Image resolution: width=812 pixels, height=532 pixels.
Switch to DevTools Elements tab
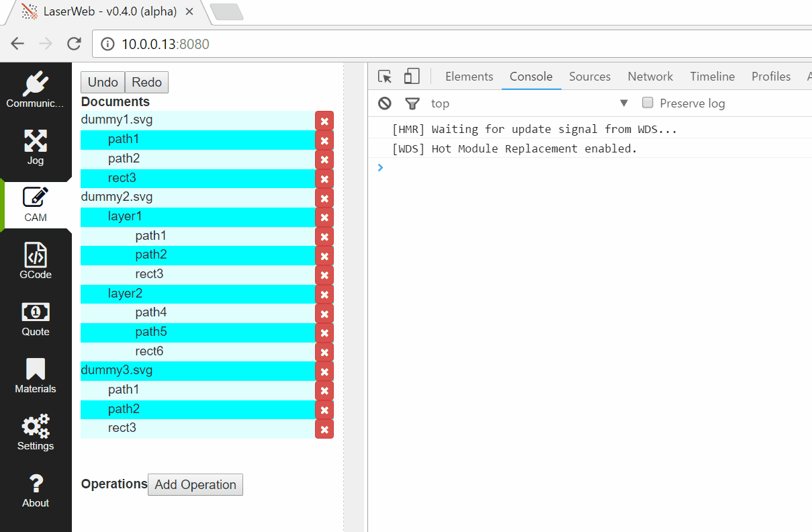[469, 77]
